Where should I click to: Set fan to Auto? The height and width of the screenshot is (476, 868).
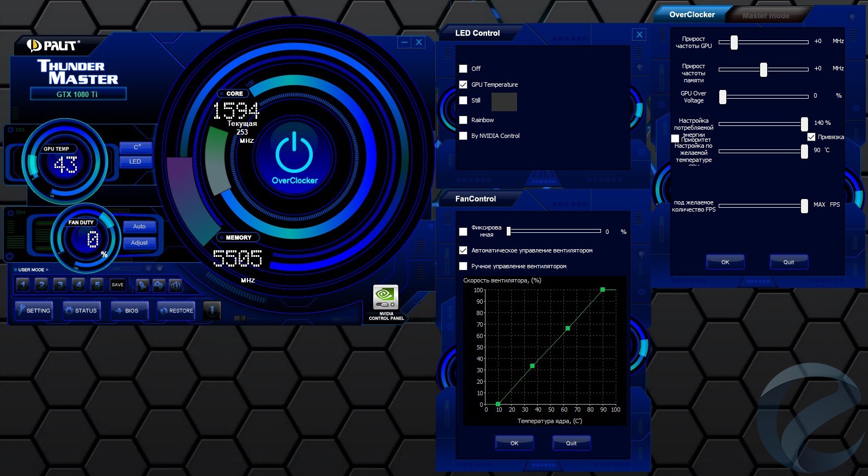tap(139, 226)
